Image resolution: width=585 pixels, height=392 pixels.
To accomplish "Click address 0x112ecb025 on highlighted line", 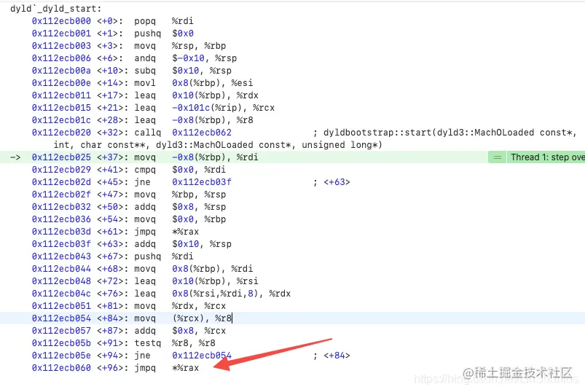I will tap(61, 157).
